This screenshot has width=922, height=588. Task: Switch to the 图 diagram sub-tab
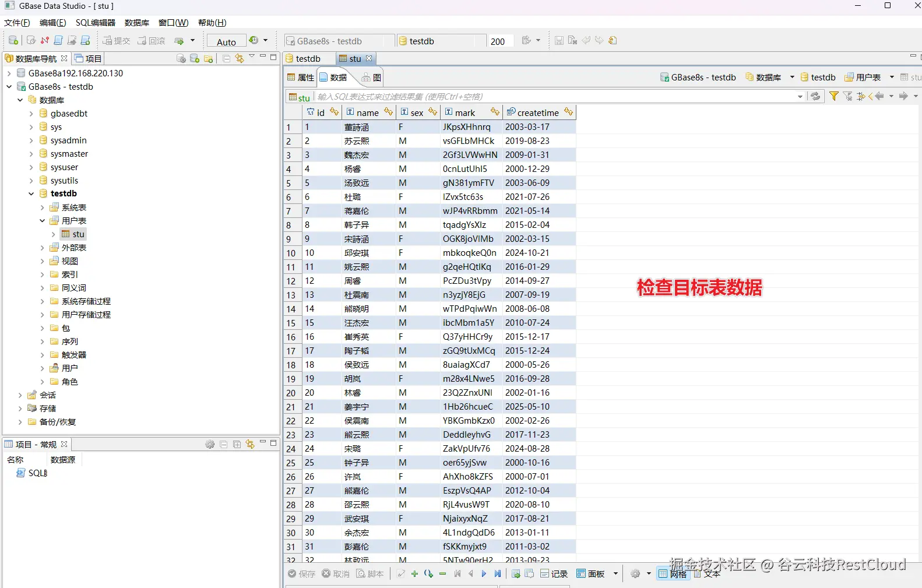pos(371,77)
